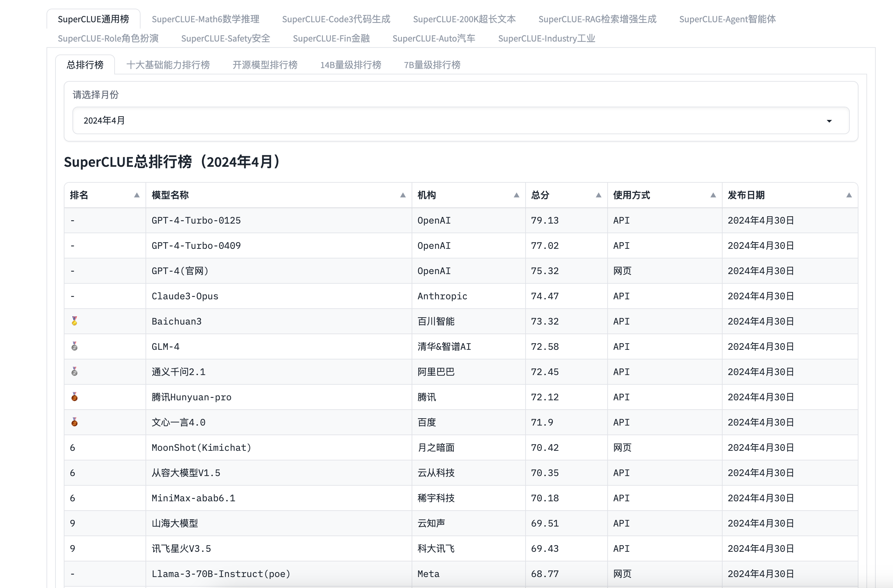Viewport: 893px width, 588px height.
Task: Click the Anthropic organization cell
Action: (469, 296)
